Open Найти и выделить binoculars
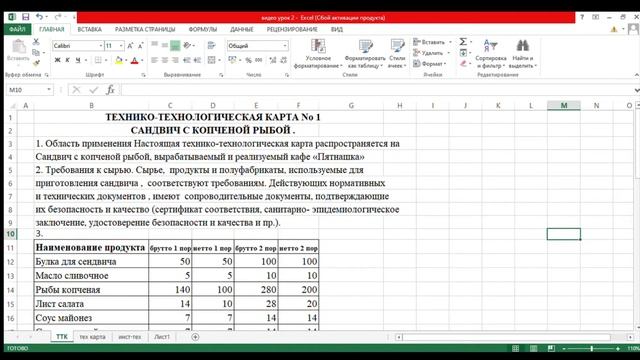This screenshot has height=360, width=640. 523,54
